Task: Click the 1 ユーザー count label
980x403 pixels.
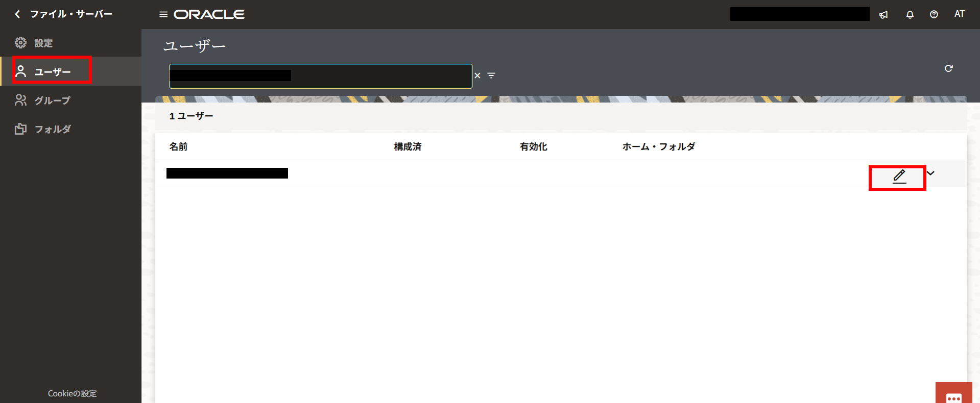Action: click(x=192, y=116)
